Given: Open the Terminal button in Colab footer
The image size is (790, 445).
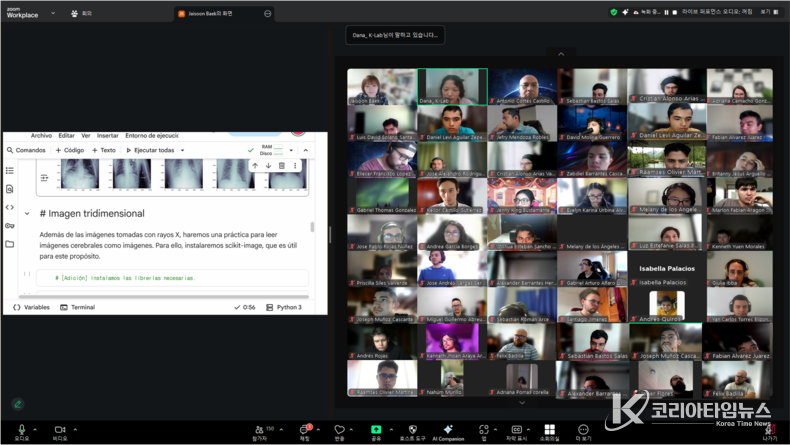Looking at the screenshot, I should pos(78,308).
